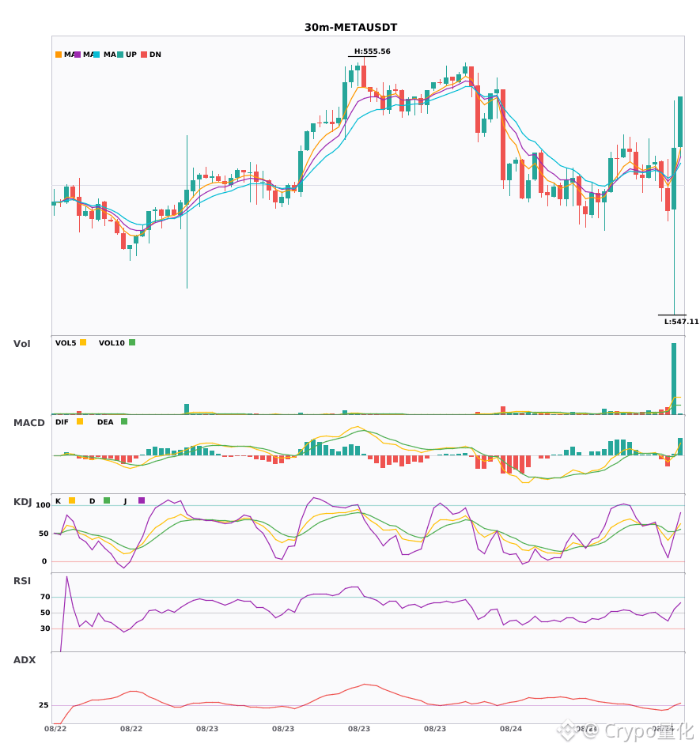Screen dimensions: 700x751
Task: Click the yellow DIF legend swatch
Action: 80,421
